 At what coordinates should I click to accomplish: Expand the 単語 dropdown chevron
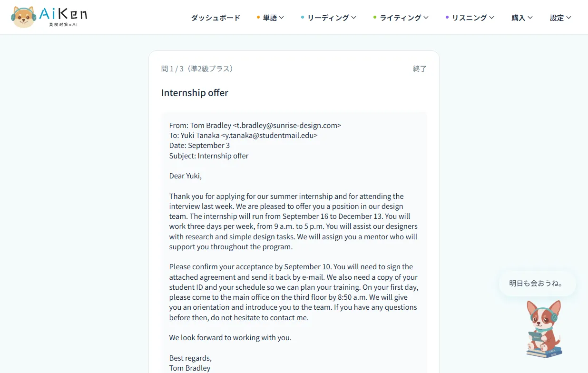pyautogui.click(x=282, y=18)
